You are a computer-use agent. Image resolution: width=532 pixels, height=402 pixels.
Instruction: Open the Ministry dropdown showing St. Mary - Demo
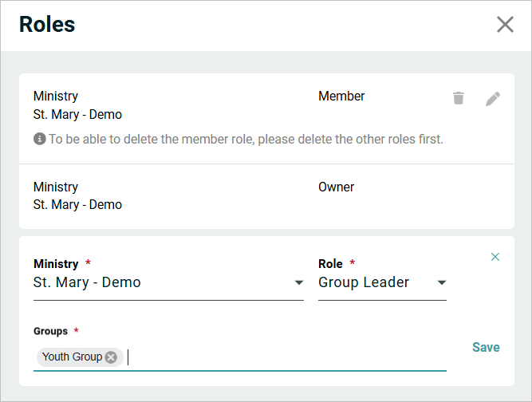168,282
